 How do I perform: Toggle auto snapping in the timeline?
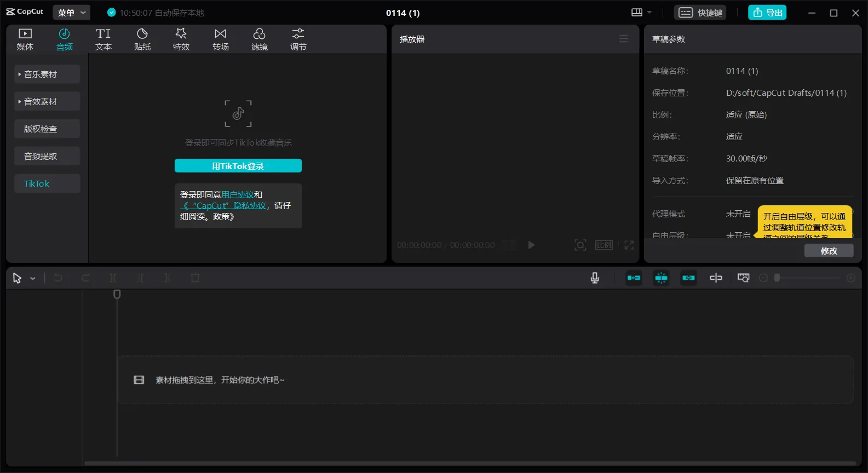coord(661,278)
